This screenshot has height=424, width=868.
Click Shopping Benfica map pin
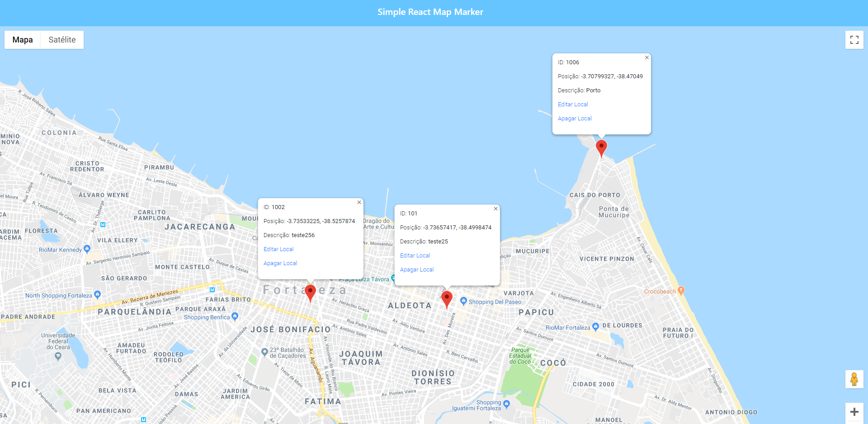(235, 316)
